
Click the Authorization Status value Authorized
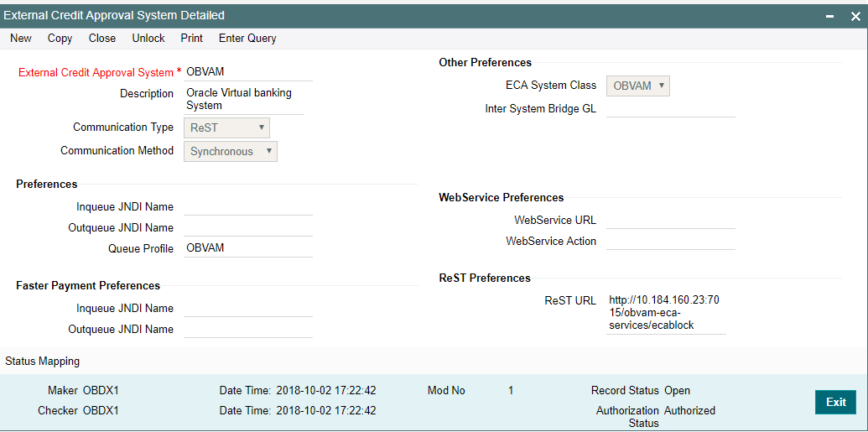pyautogui.click(x=689, y=411)
